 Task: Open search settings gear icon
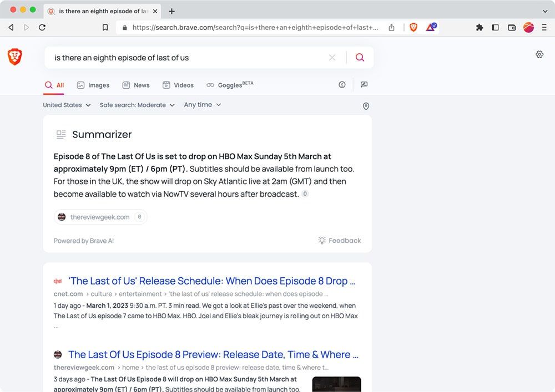point(539,54)
